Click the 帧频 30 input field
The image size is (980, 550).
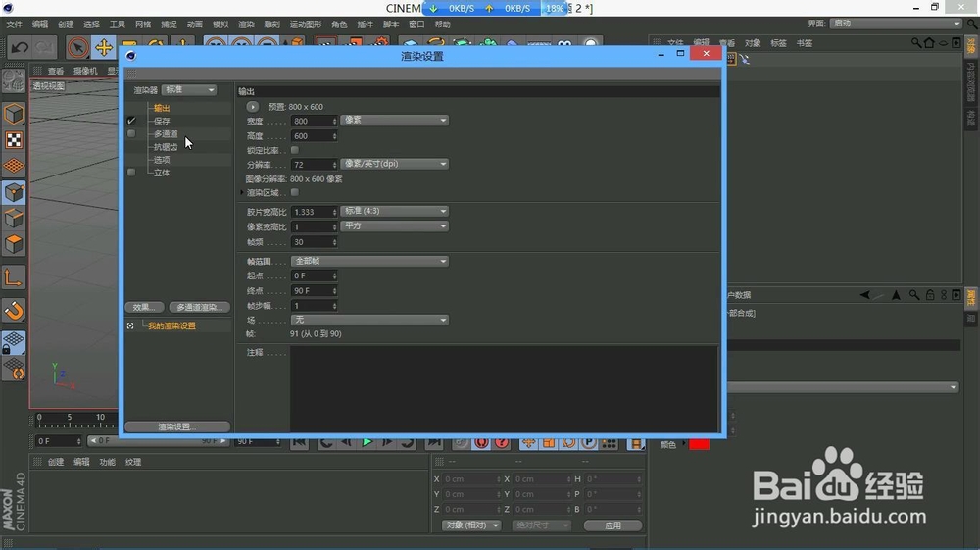click(314, 242)
